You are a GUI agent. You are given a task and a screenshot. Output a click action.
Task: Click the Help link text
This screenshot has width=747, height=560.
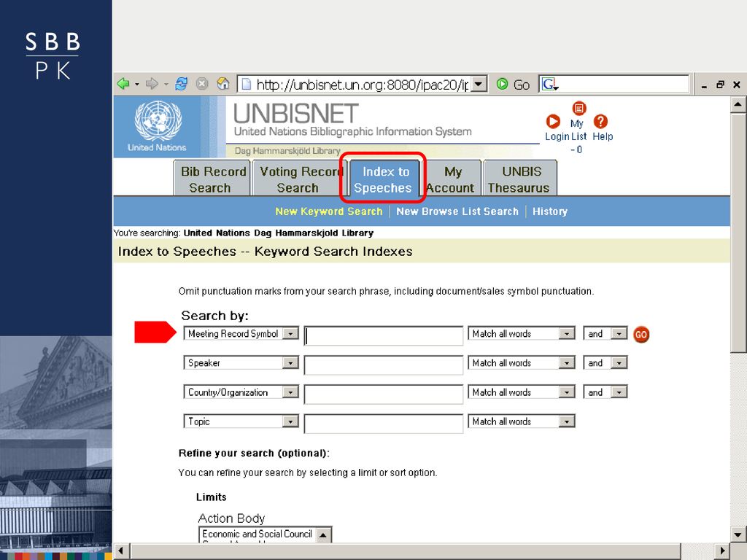pyautogui.click(x=603, y=136)
